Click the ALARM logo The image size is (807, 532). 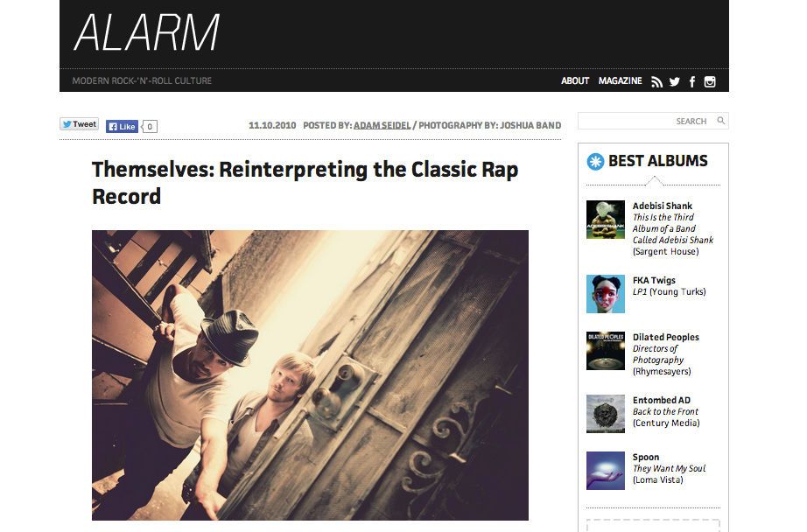click(x=147, y=31)
